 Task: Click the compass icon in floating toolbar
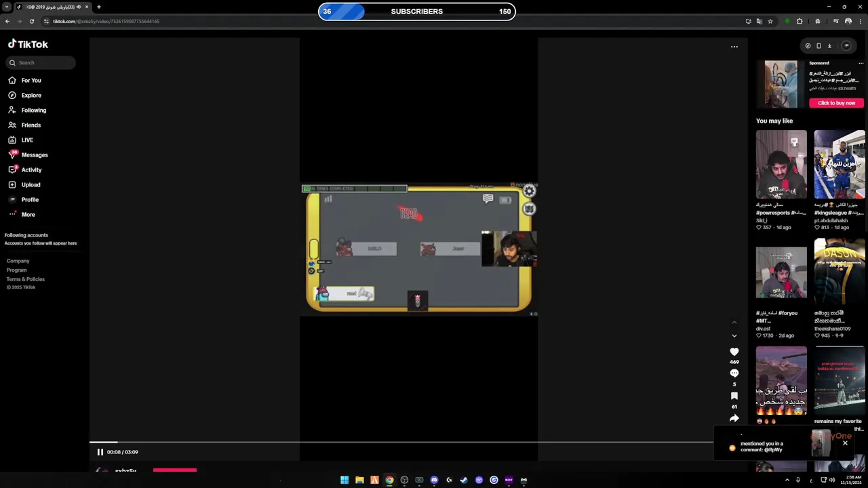click(x=808, y=46)
